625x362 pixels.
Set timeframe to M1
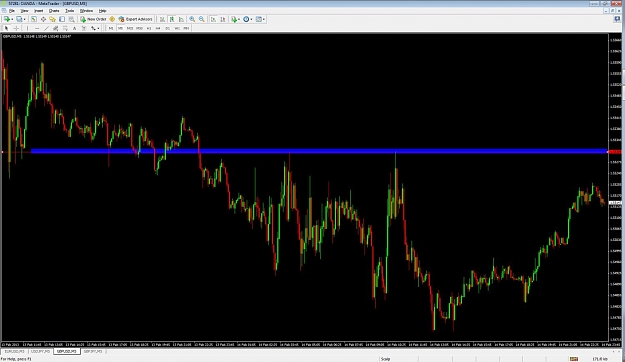point(111,28)
